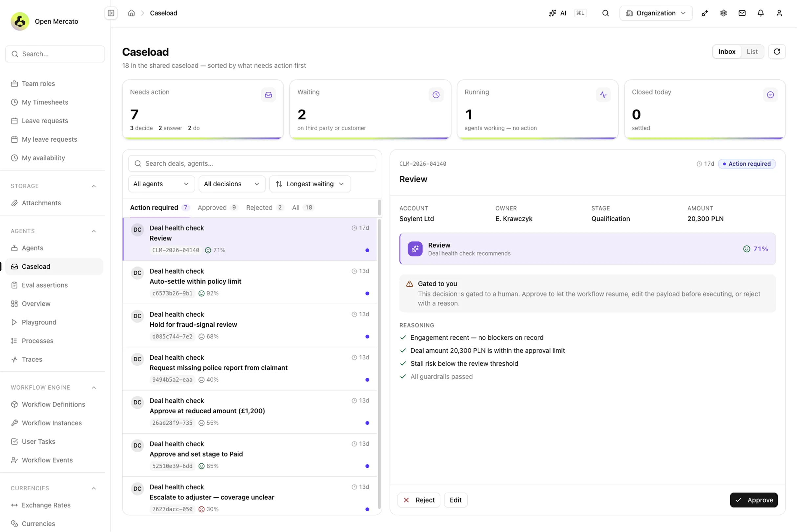Select the All 18 tab
798x532 pixels.
pos(303,207)
